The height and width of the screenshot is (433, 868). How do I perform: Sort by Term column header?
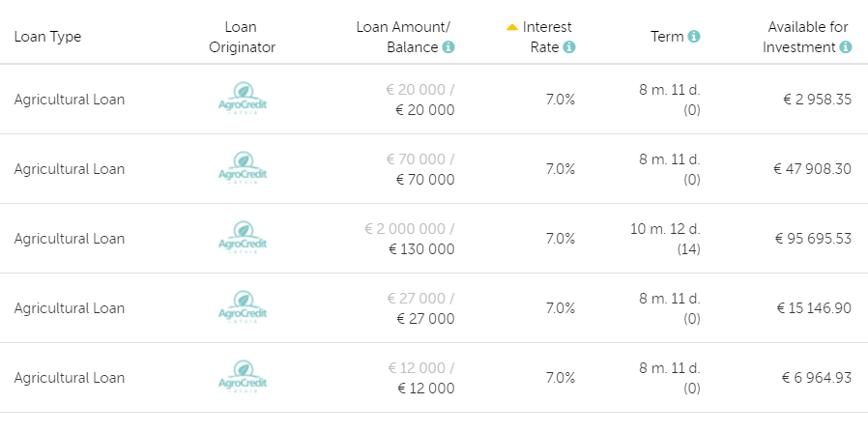point(667,37)
